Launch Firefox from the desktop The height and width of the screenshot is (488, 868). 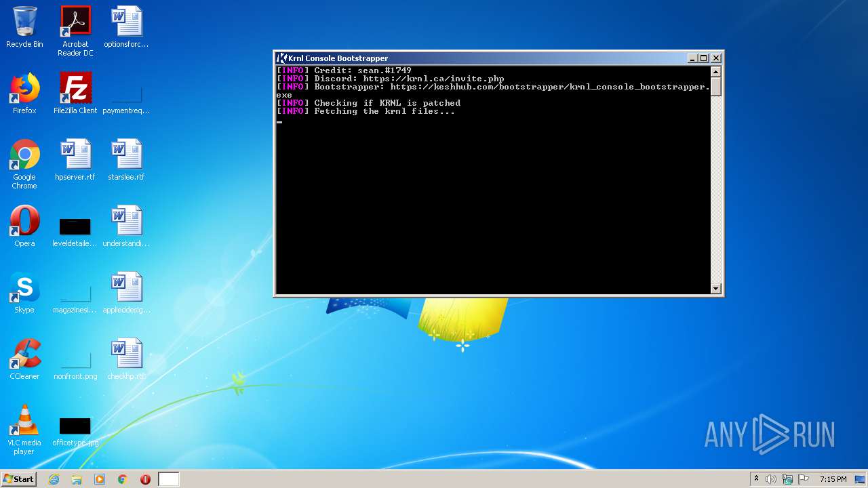[x=24, y=94]
